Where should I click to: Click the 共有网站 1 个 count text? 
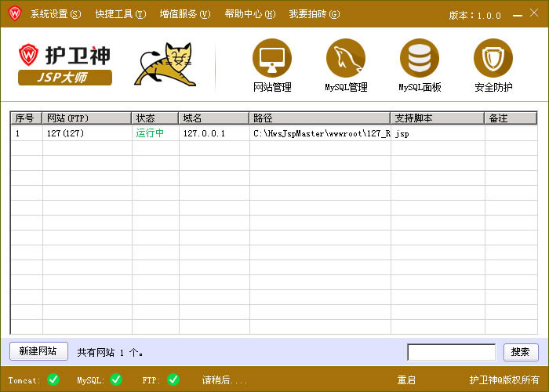point(110,353)
